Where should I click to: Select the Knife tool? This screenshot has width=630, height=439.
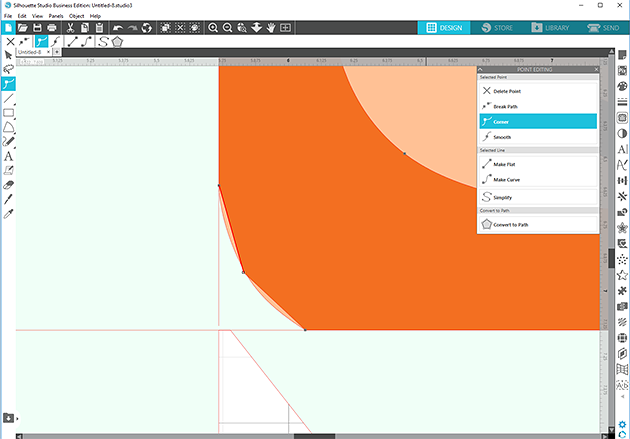pyautogui.click(x=8, y=199)
